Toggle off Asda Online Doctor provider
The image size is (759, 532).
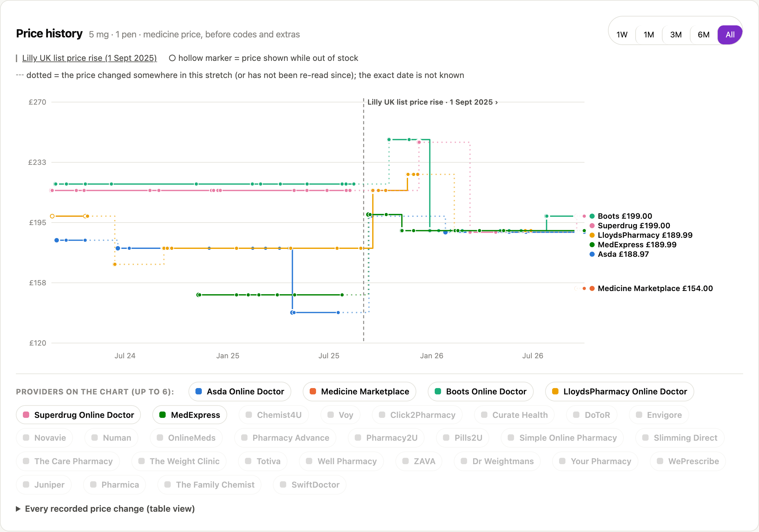(240, 392)
